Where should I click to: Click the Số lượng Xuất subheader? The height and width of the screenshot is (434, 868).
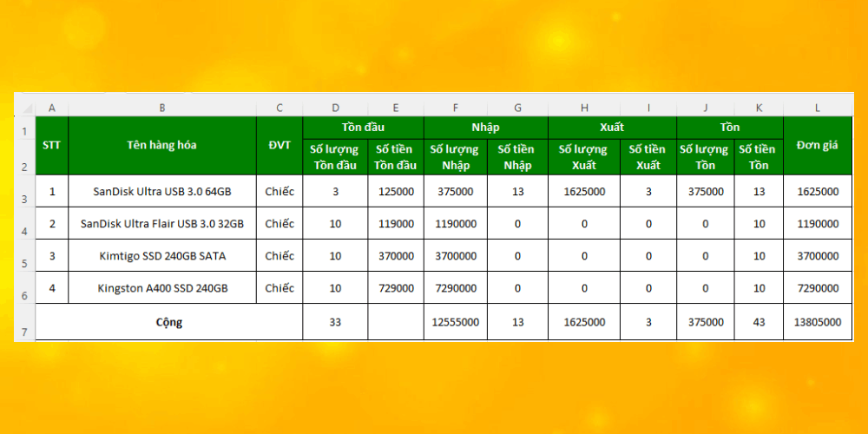[x=584, y=157]
